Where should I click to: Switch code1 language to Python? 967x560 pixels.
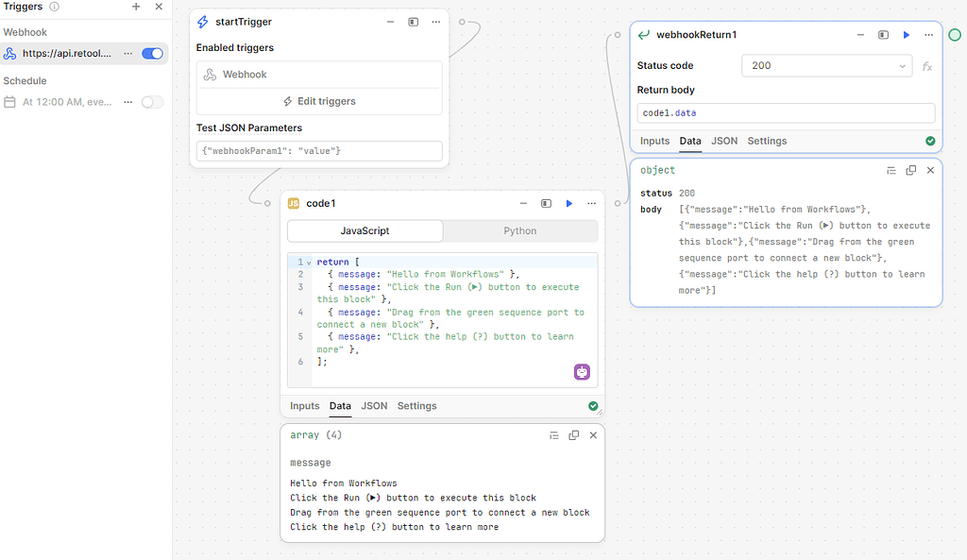[520, 230]
